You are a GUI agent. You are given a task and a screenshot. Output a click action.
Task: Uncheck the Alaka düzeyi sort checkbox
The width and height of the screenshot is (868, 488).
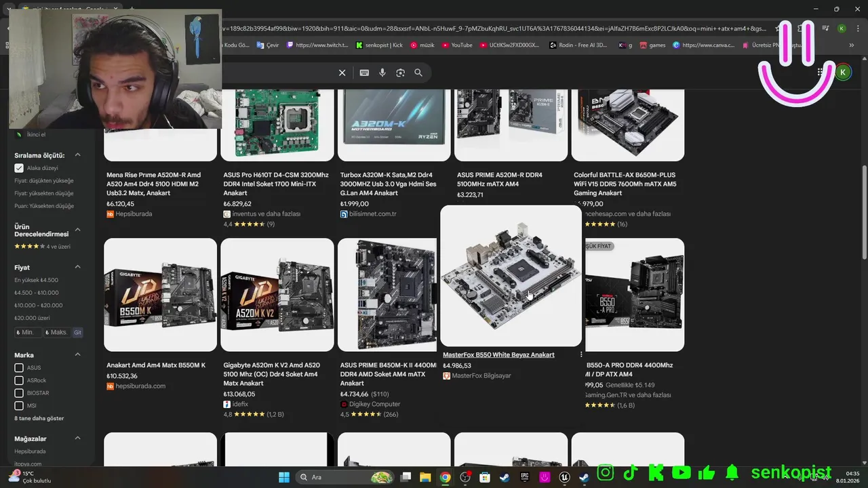point(19,168)
